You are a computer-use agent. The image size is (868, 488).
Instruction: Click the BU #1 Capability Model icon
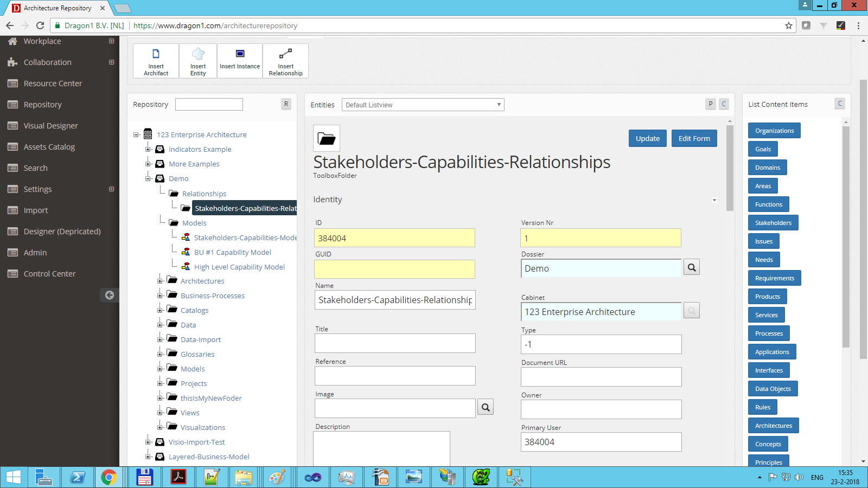(x=186, y=252)
